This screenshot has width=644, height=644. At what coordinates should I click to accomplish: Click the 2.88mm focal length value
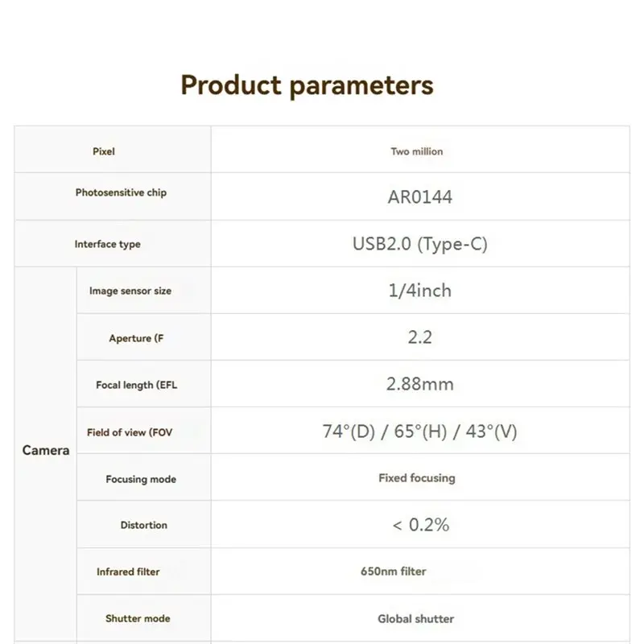click(x=419, y=384)
